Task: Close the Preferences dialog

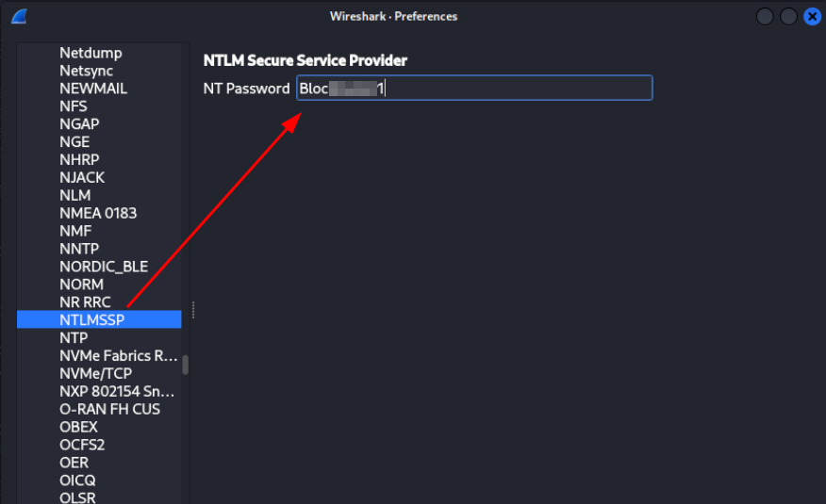Action: [x=812, y=17]
